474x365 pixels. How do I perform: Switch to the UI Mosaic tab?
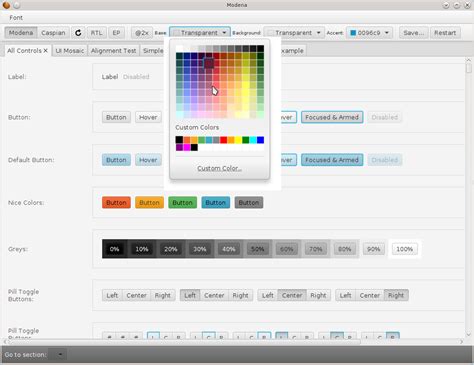coord(69,51)
